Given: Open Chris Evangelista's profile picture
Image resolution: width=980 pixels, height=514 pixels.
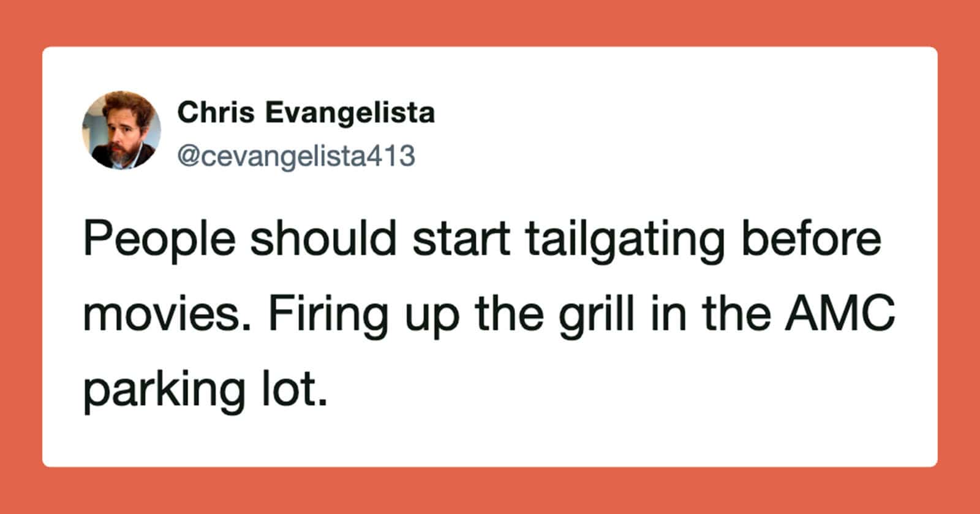Looking at the screenshot, I should point(121,130).
